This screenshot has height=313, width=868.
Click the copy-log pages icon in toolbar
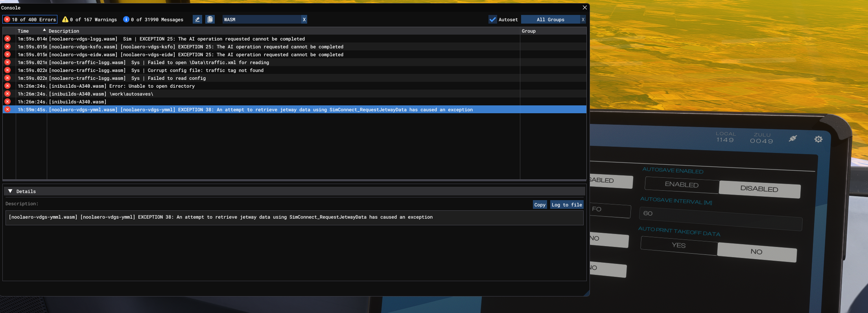210,19
